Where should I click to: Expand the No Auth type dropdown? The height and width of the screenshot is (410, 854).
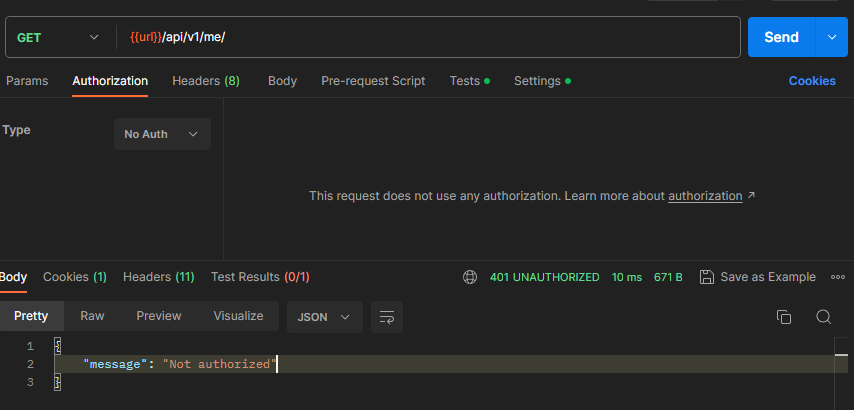coord(162,134)
